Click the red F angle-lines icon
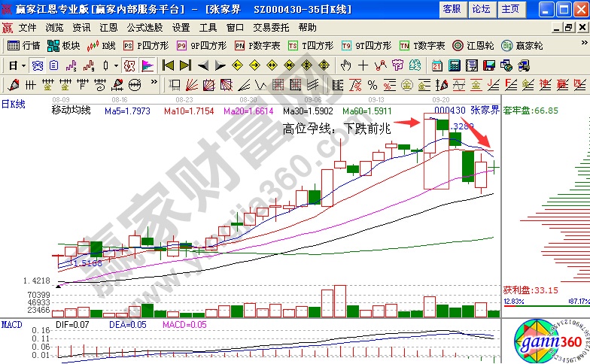590x364 pixels. click(510, 86)
